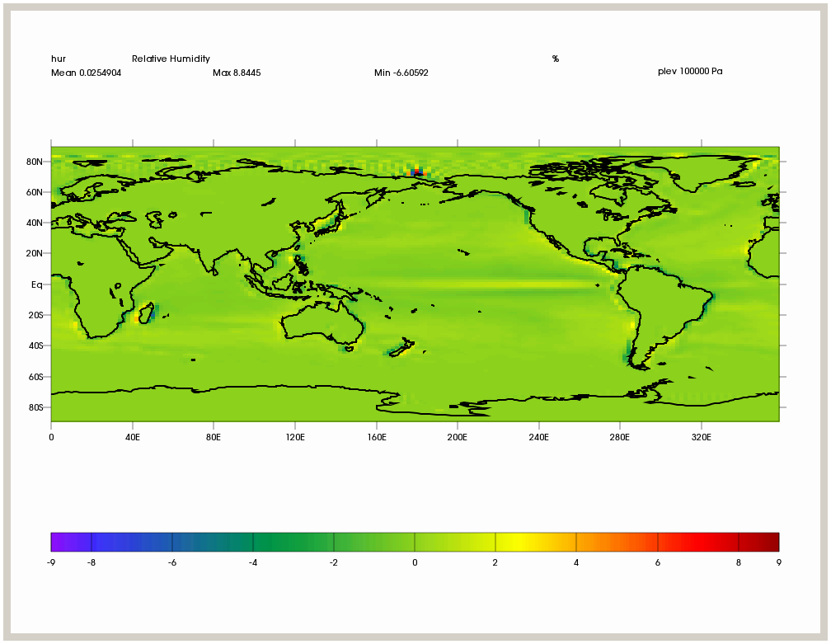Click the '320E' longitude axis label
The height and width of the screenshot is (644, 831).
(701, 437)
